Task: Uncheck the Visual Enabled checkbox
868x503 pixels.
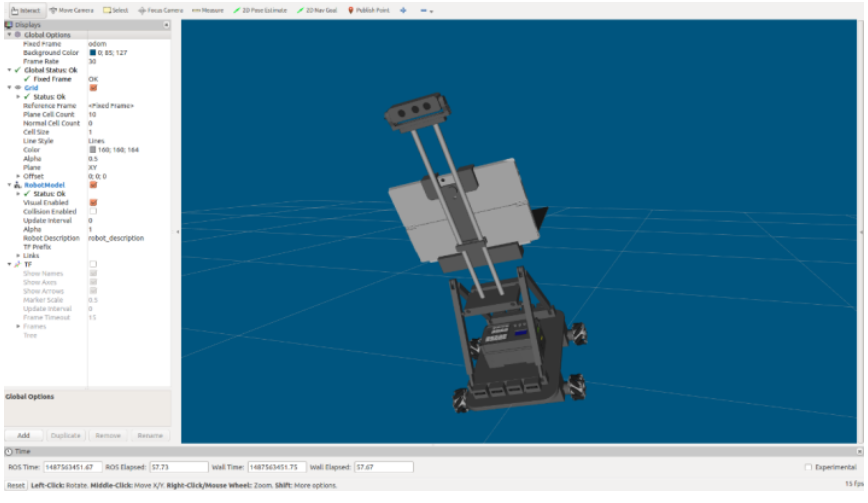Action: 93,203
